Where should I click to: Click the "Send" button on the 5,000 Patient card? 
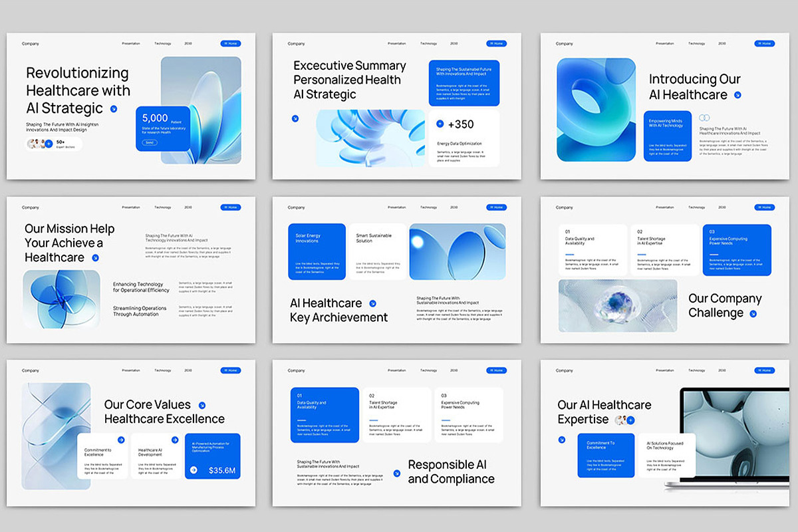[x=150, y=142]
